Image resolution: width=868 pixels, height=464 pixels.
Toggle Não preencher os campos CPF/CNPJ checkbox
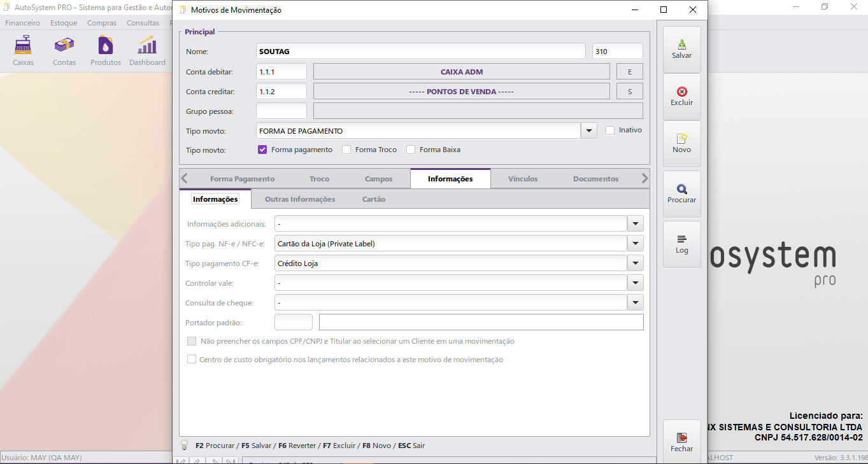pos(192,341)
